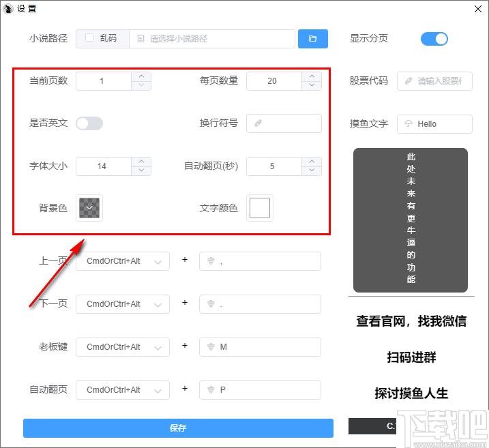Toggle the 显示分页 switch off
This screenshot has width=489, height=448.
click(434, 39)
